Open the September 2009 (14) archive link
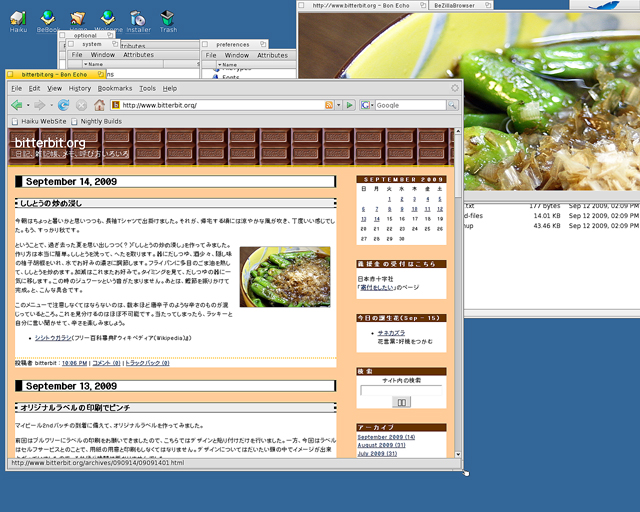This screenshot has height=512, width=640. 386,437
